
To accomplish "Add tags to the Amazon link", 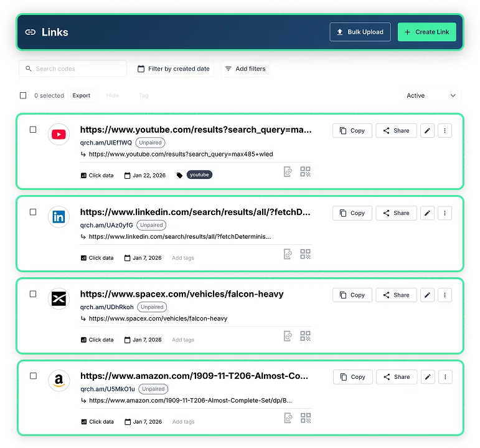I will (184, 422).
